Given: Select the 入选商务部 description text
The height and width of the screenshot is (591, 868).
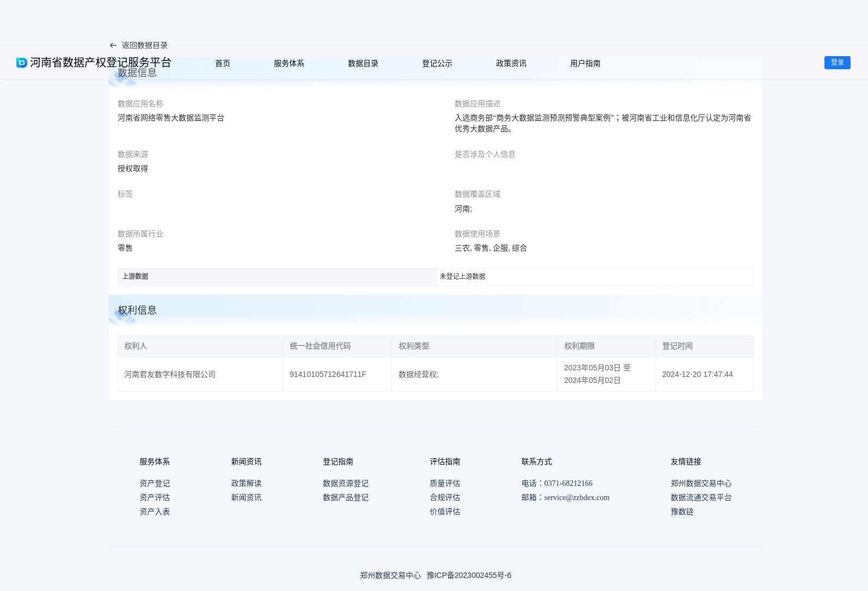Looking at the screenshot, I should tap(603, 123).
